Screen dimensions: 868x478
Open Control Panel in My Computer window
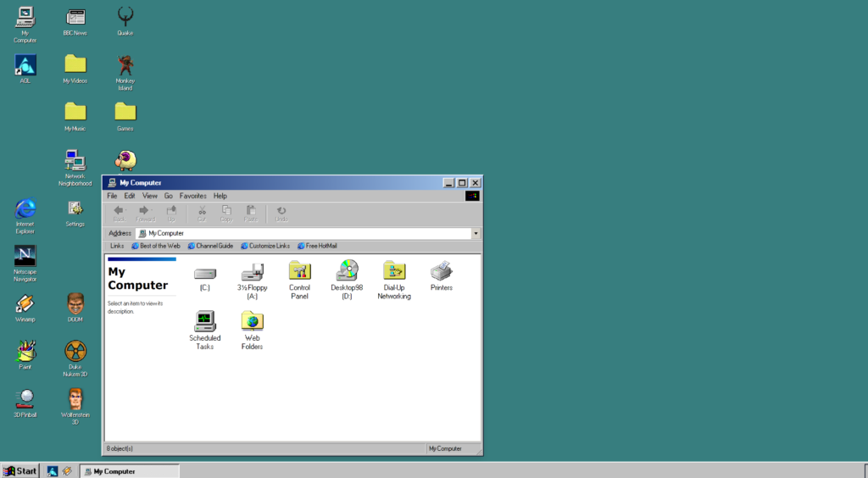299,278
